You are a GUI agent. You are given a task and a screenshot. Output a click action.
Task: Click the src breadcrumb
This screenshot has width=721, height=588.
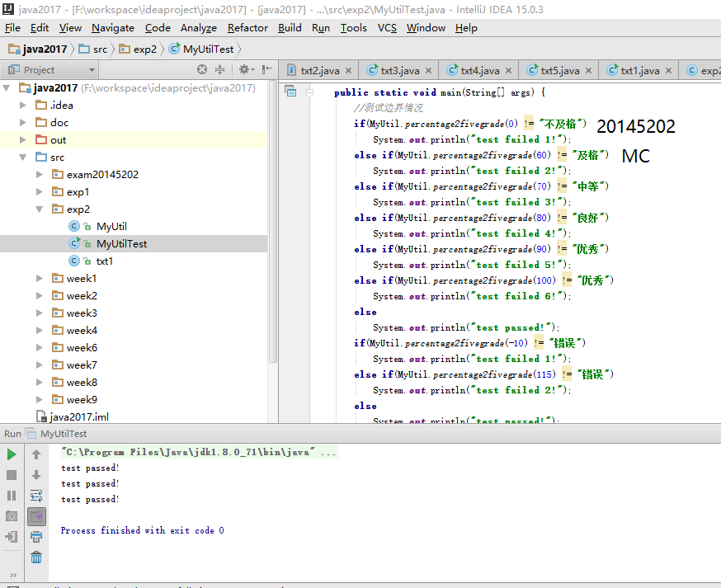[93, 49]
